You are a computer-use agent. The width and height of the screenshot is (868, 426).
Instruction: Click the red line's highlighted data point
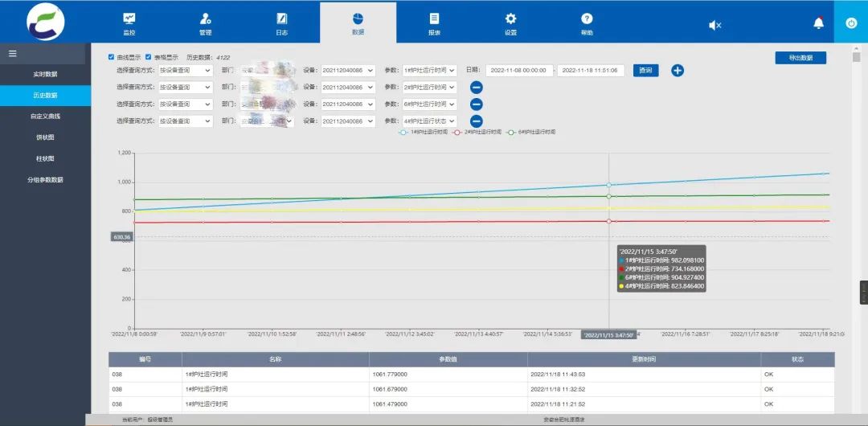click(609, 221)
